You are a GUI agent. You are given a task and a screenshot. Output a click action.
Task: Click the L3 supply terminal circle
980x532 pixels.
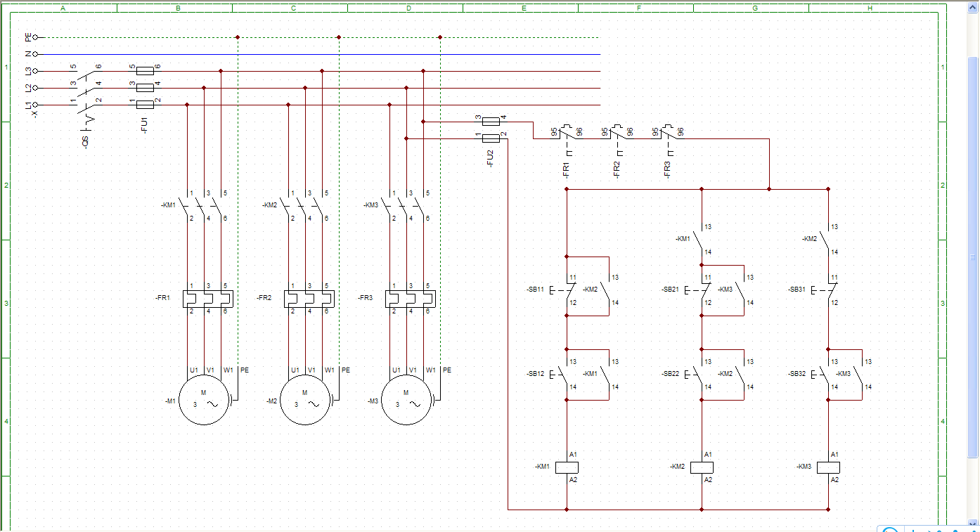35,71
